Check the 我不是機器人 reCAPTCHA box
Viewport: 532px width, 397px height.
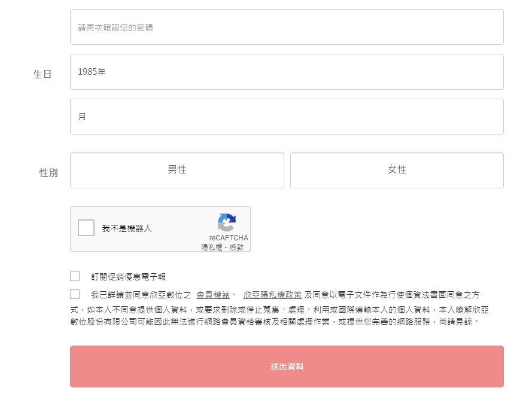(86, 228)
